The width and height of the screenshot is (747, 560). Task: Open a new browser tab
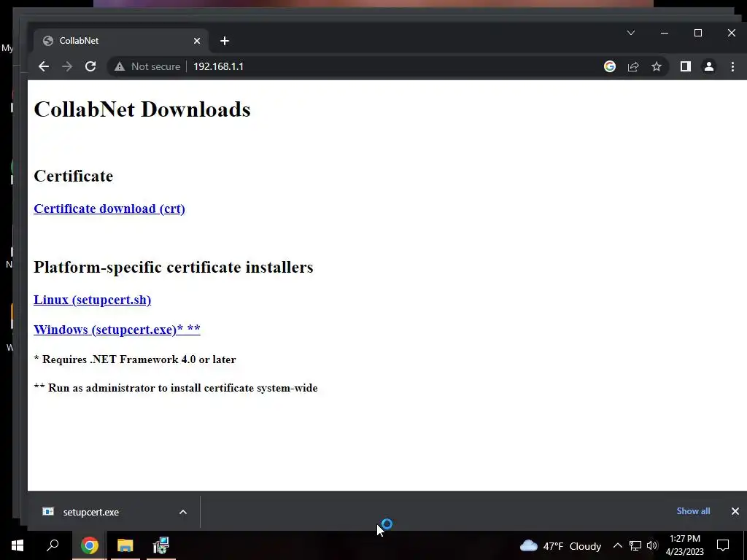(x=225, y=41)
